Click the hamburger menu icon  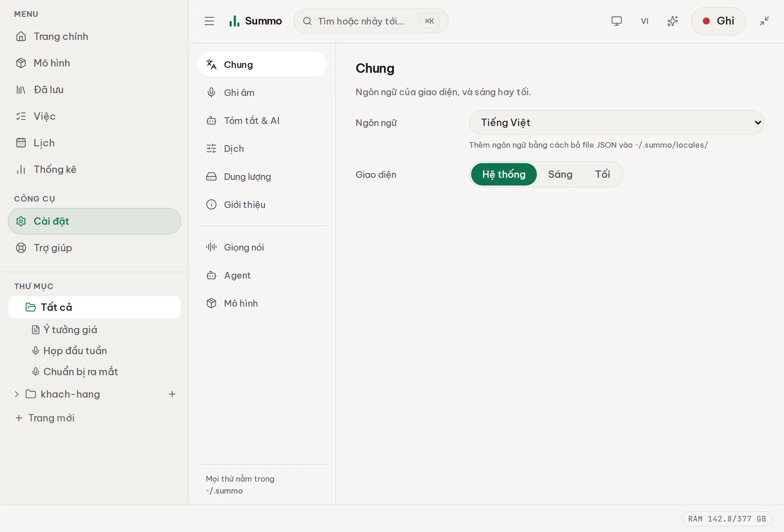[209, 21]
